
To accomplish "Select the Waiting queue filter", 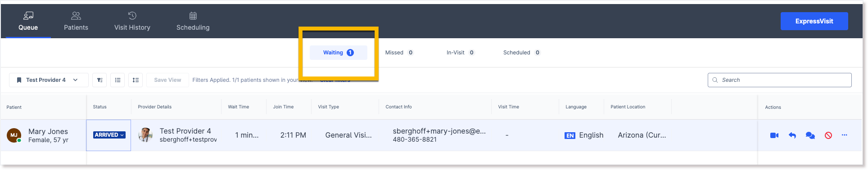I will pos(339,53).
